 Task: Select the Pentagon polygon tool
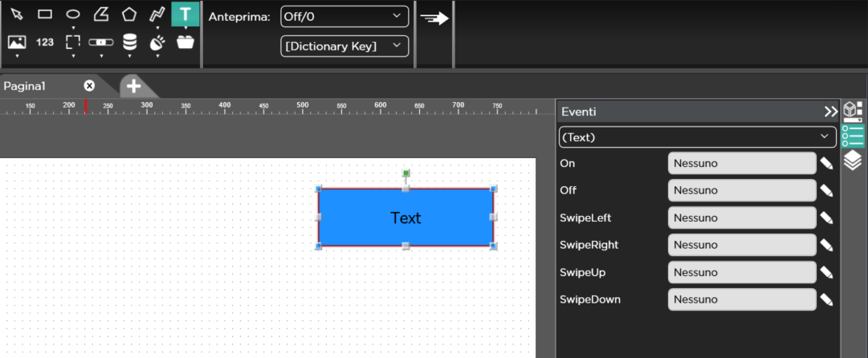pos(128,14)
